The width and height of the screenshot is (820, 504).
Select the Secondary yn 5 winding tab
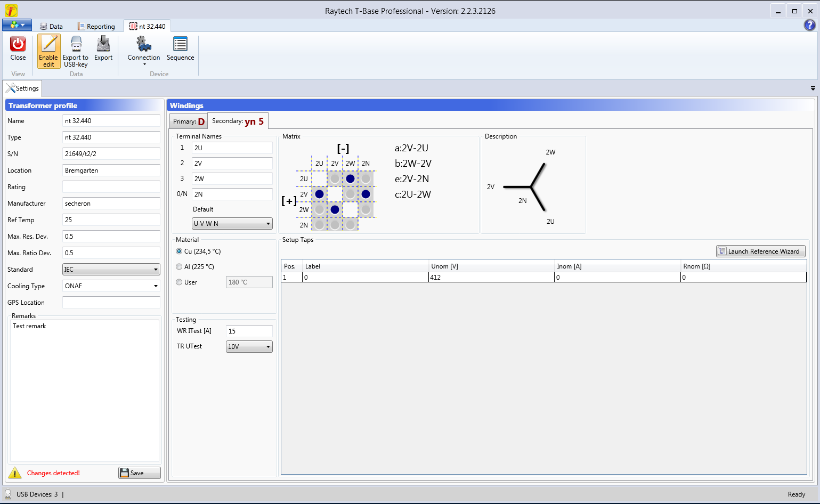[x=238, y=121]
